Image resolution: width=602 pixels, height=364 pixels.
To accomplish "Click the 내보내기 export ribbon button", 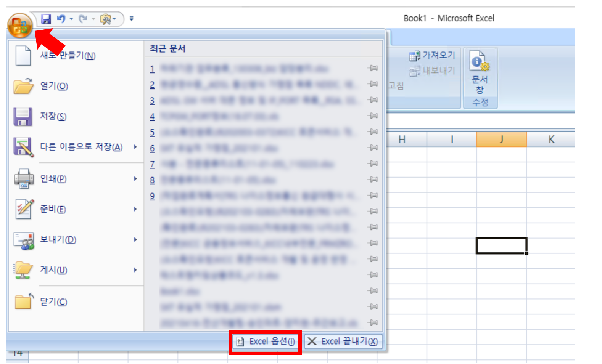I will pos(432,71).
